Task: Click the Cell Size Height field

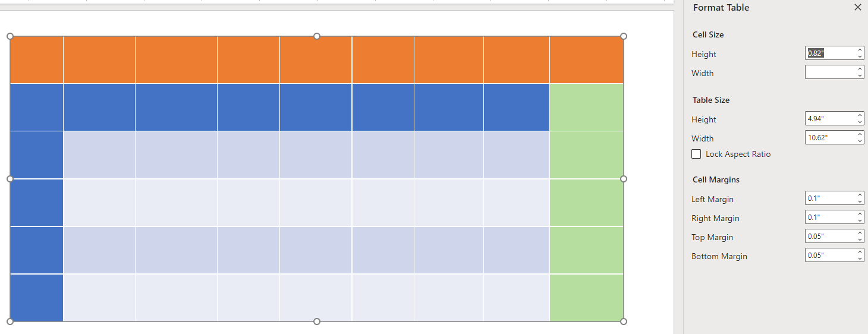Action: pos(831,53)
